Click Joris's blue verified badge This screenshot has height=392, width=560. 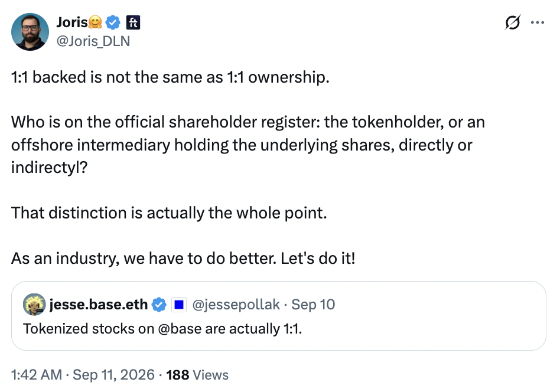tap(113, 23)
